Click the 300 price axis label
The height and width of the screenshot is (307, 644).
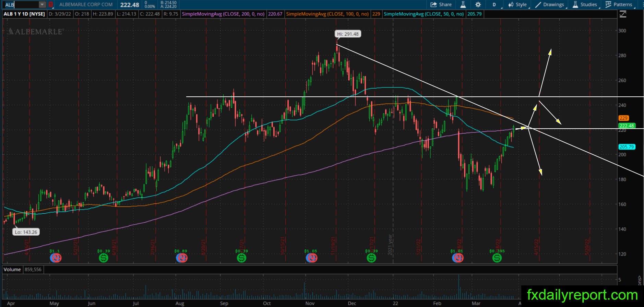pyautogui.click(x=622, y=31)
